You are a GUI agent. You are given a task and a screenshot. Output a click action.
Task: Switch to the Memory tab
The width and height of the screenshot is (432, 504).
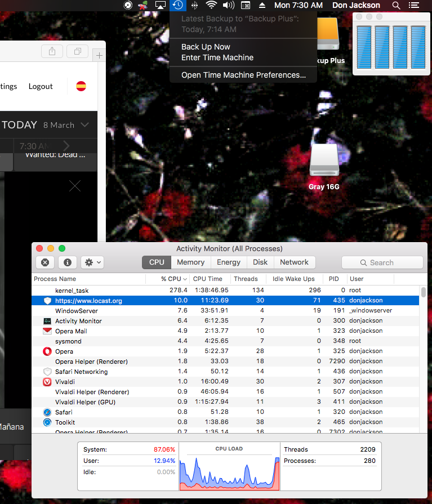coord(190,262)
